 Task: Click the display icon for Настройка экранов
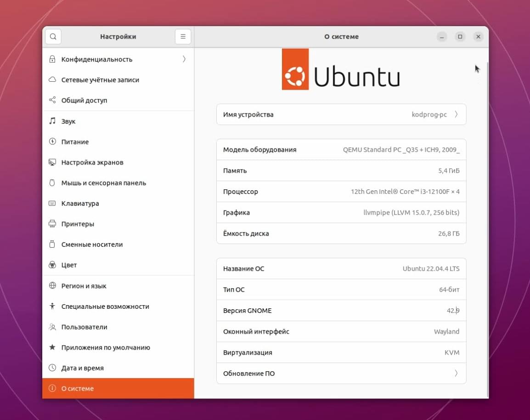[x=52, y=162]
